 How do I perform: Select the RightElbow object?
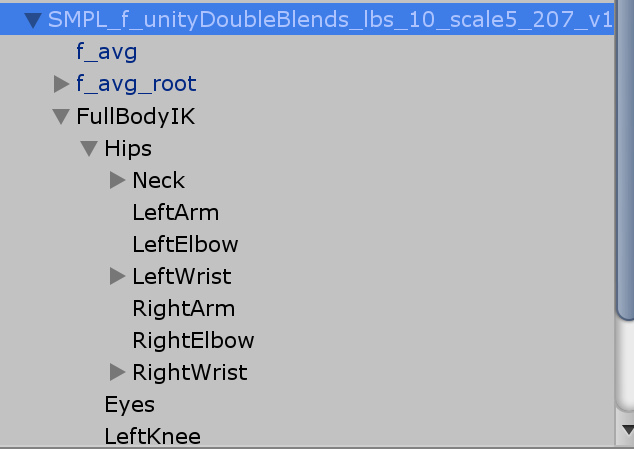(193, 340)
